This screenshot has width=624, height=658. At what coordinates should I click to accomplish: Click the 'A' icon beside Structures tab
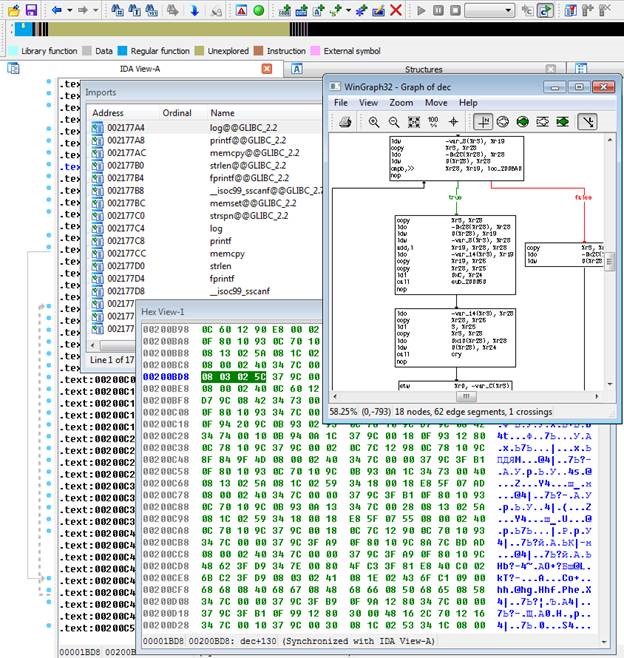(297, 69)
